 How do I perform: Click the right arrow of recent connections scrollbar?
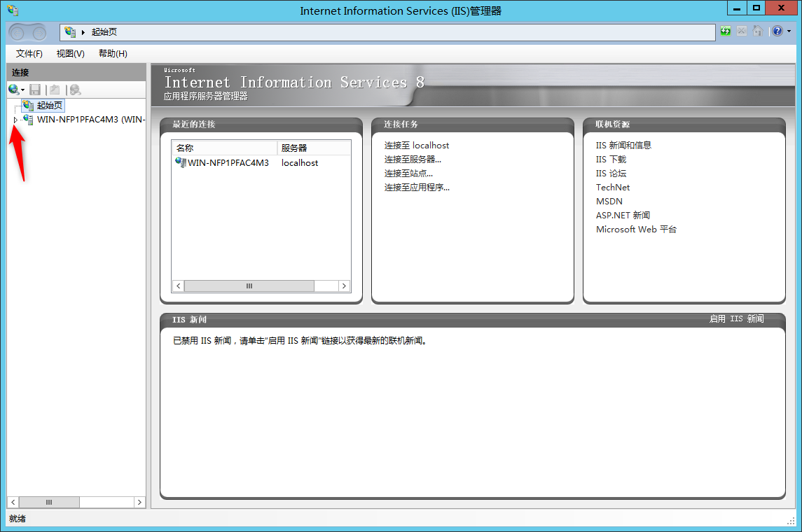(344, 286)
